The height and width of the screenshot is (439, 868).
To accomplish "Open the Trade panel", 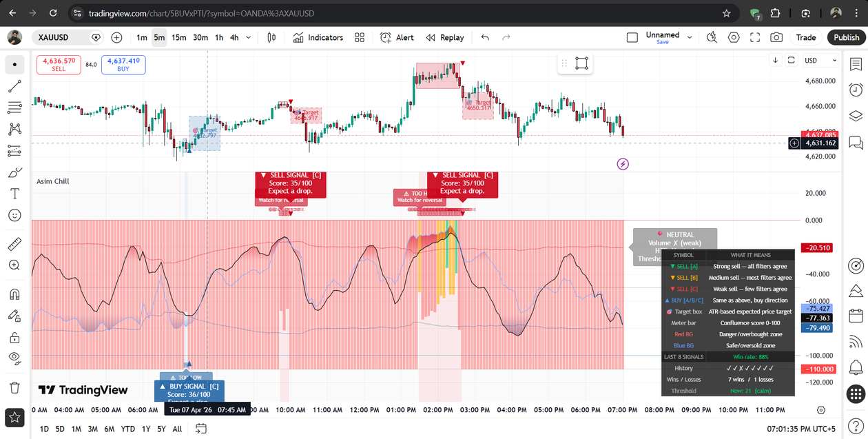I will (x=806, y=37).
